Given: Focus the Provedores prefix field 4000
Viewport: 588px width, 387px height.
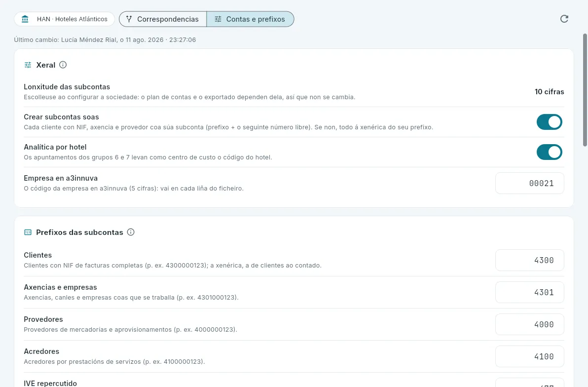Looking at the screenshot, I should click(529, 324).
